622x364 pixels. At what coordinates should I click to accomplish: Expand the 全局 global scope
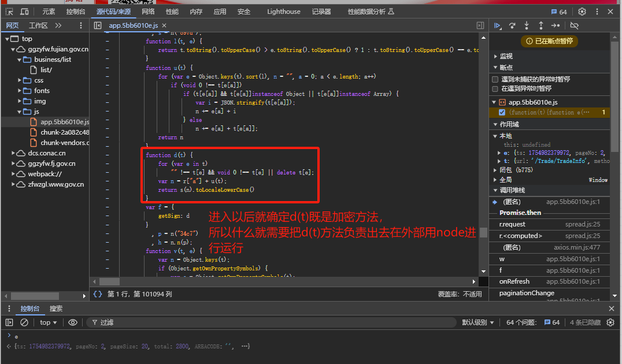[x=495, y=180]
